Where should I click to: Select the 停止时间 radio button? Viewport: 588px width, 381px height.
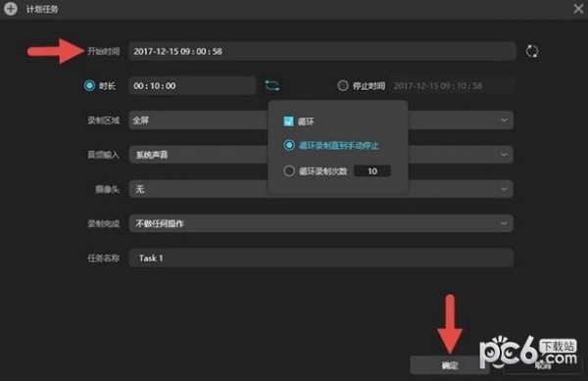pos(342,86)
